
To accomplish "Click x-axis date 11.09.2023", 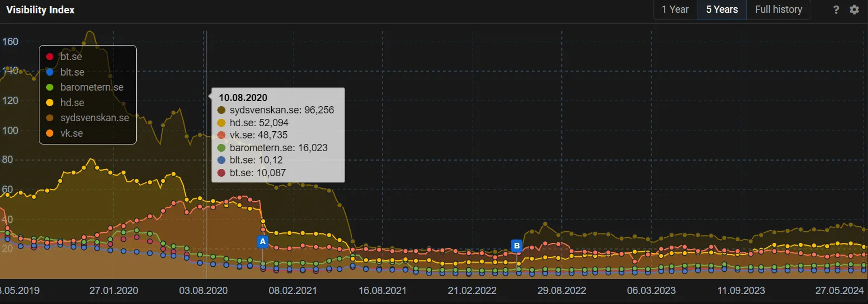I will [x=741, y=291].
